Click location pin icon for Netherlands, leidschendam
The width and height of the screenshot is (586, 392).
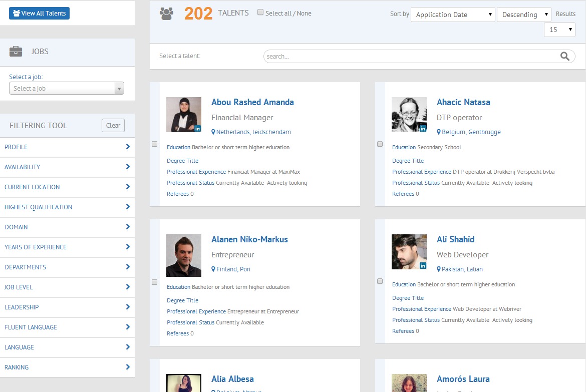click(x=213, y=132)
